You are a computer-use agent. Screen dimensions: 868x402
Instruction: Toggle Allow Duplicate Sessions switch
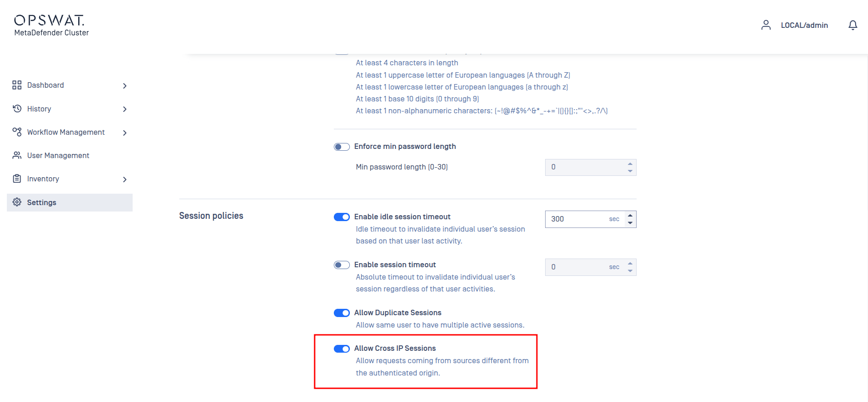342,313
